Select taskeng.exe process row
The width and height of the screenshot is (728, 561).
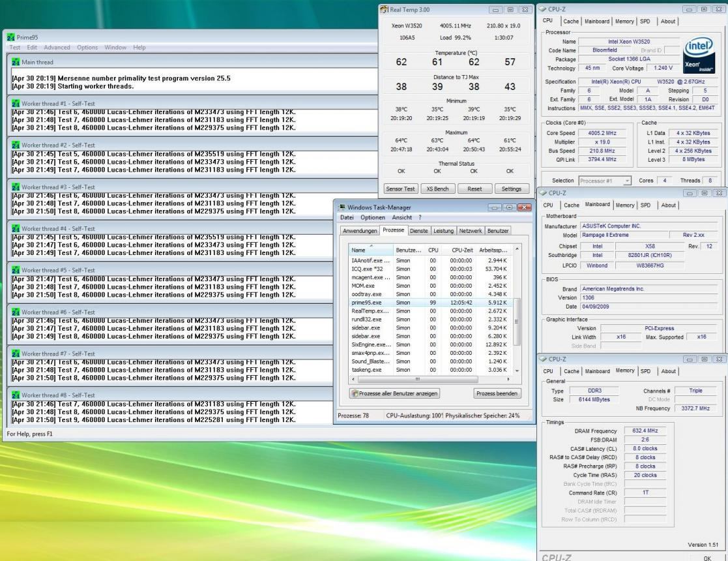tap(430, 370)
